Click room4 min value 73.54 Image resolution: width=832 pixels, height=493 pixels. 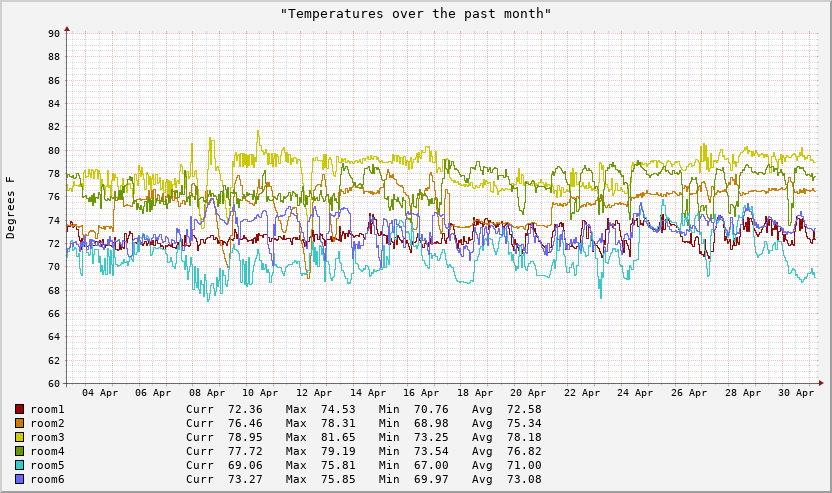click(x=431, y=451)
